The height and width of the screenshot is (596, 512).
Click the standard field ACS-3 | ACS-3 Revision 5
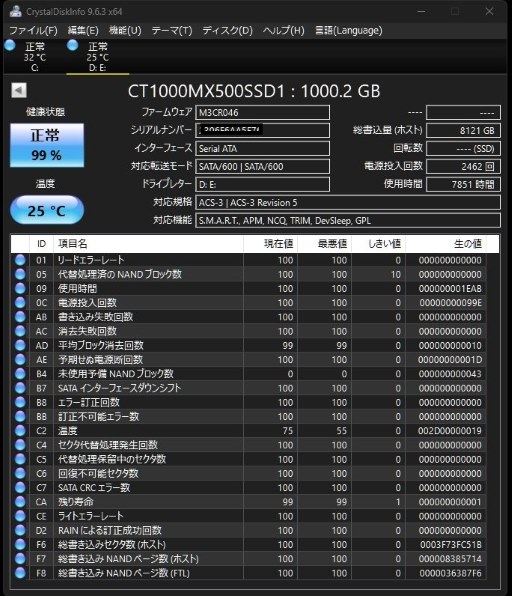348,203
